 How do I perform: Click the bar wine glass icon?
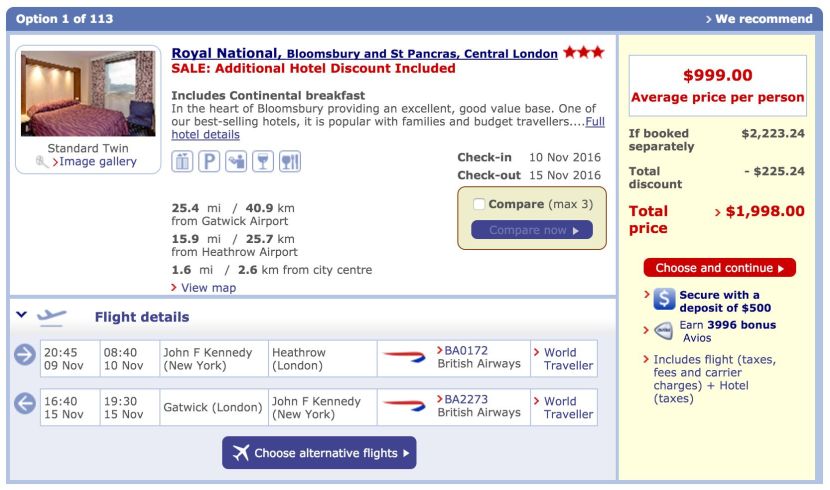263,161
